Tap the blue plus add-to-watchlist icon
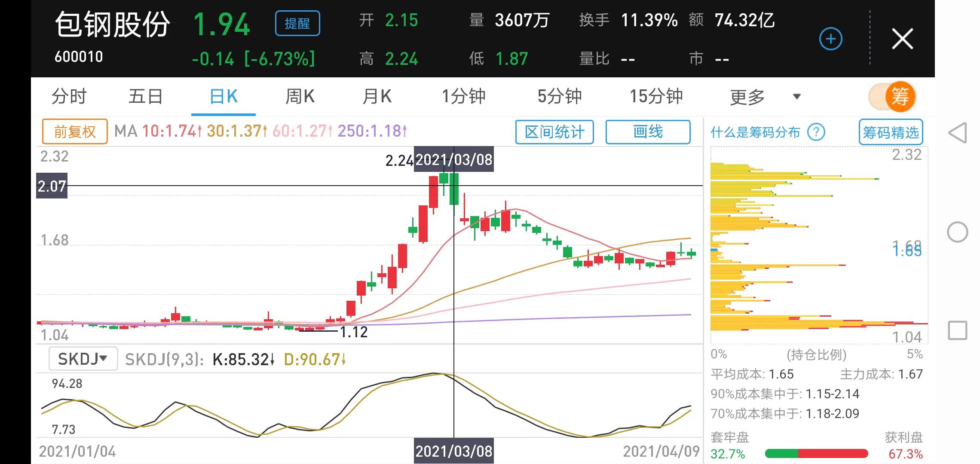The image size is (980, 464). click(x=830, y=39)
